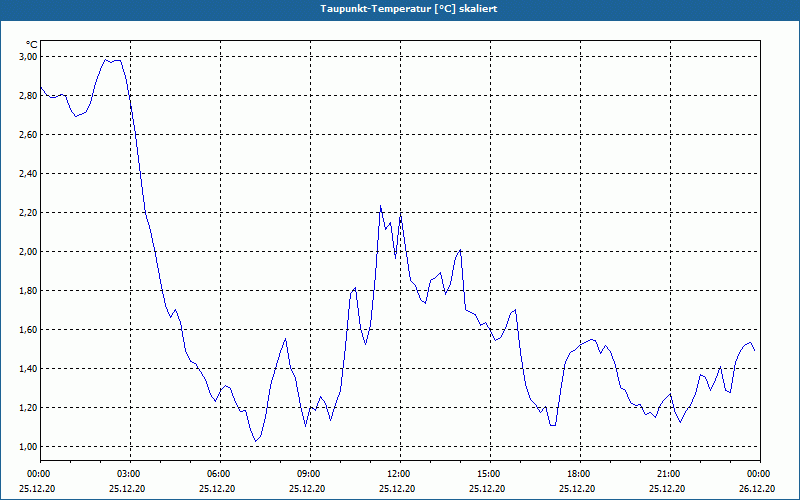
Task: Click the curve's lowest point after 06:00
Action: click(256, 441)
